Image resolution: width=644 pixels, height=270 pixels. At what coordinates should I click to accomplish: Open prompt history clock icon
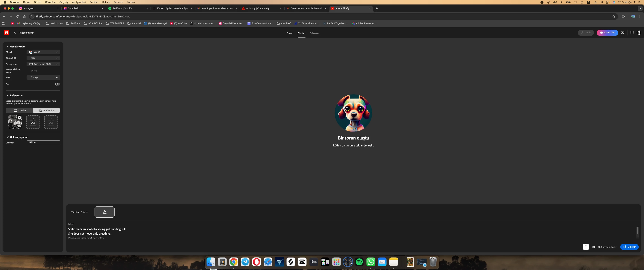[x=586, y=247]
